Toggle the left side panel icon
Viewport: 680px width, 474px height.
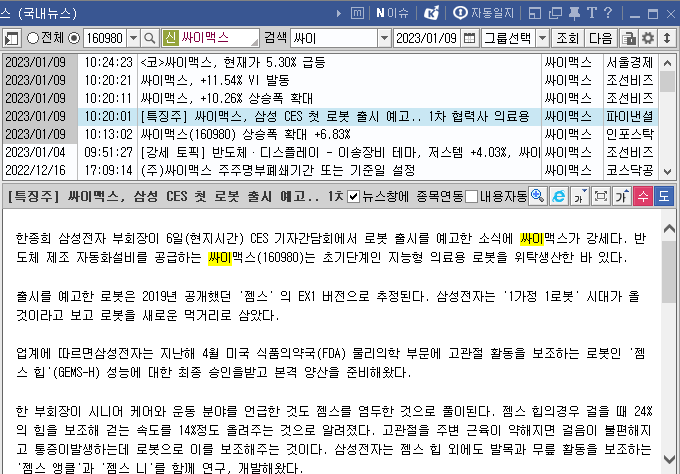(x=12, y=39)
